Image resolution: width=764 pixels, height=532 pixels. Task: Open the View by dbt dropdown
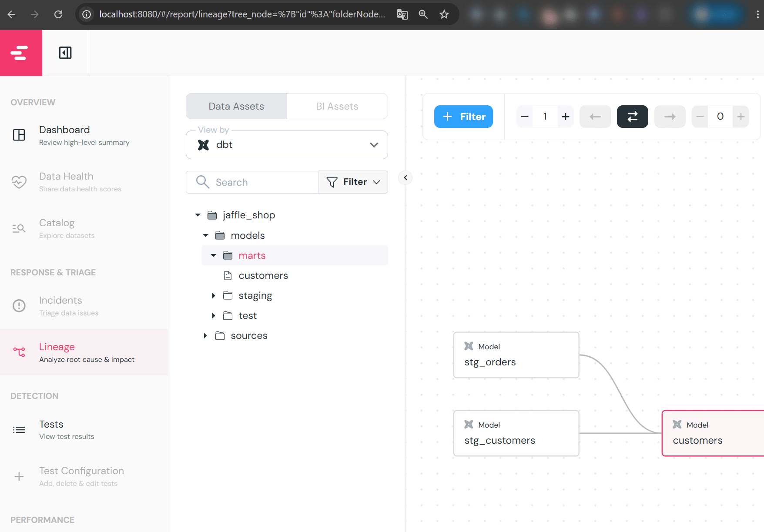pyautogui.click(x=287, y=145)
